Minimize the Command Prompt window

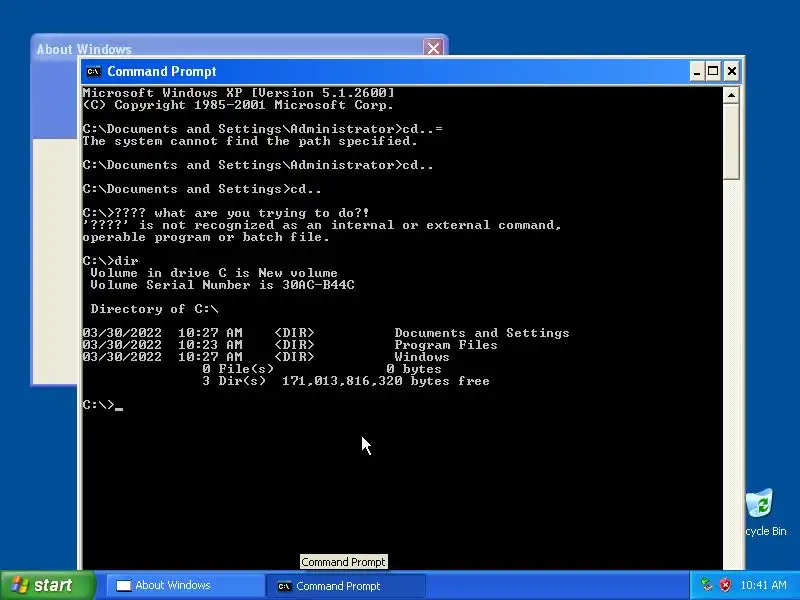coord(697,71)
